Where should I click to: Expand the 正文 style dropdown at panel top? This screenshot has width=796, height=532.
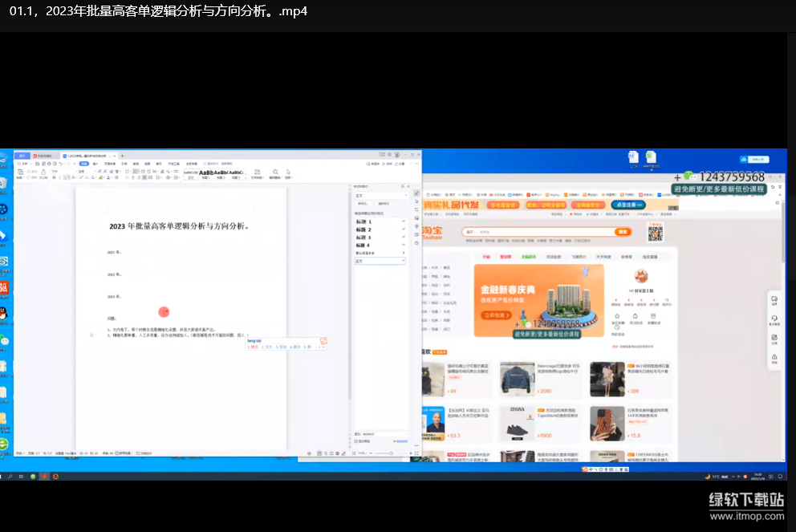point(404,195)
